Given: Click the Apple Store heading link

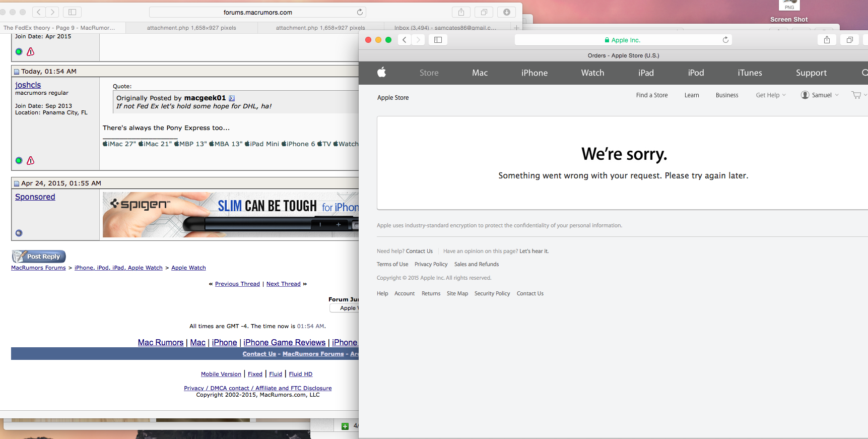Looking at the screenshot, I should pos(393,97).
